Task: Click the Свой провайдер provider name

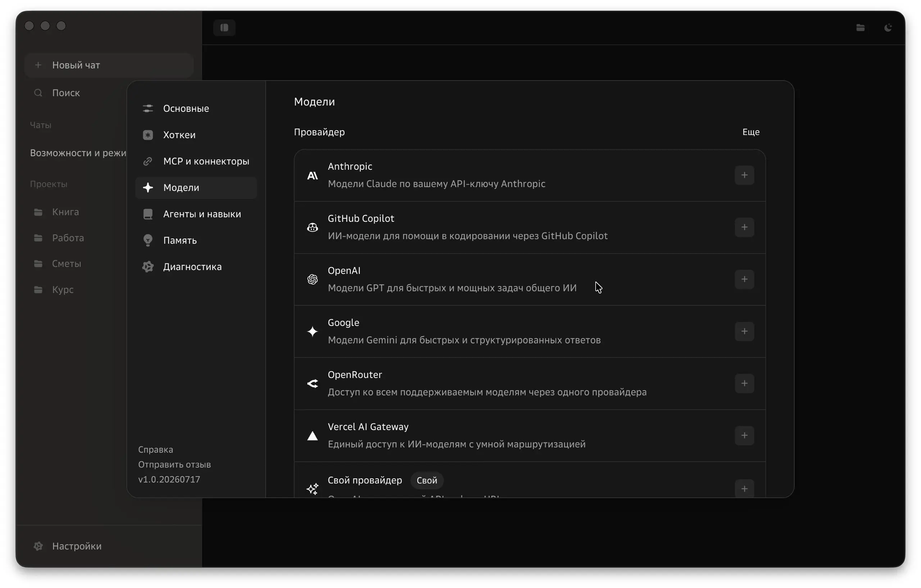Action: 365,480
